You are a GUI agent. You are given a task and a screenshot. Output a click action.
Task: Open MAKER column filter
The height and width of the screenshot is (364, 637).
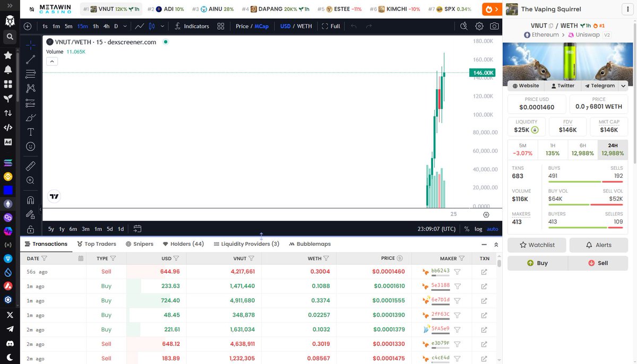coord(462,258)
